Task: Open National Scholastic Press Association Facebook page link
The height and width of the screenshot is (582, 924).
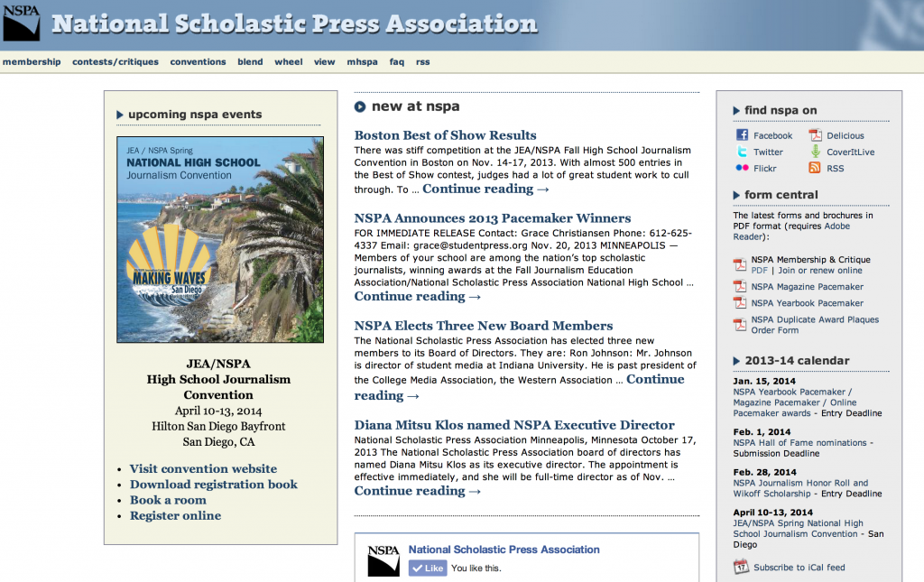Action: (504, 550)
